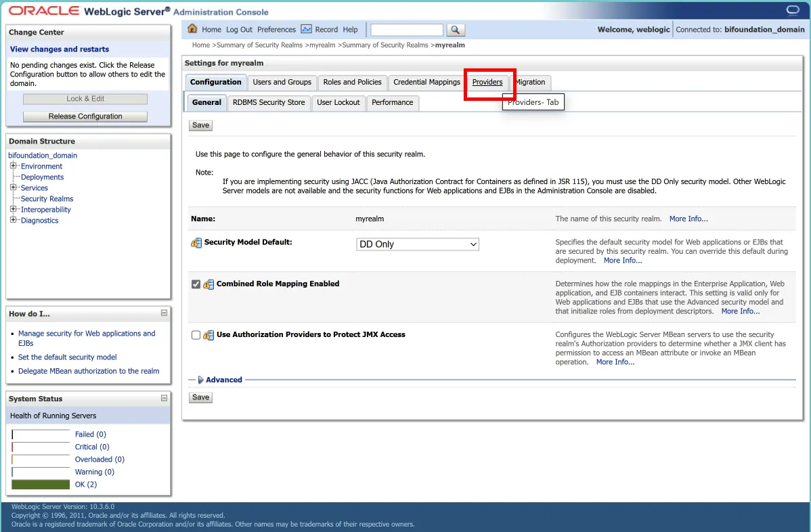The height and width of the screenshot is (532, 811).
Task: Click the Record chart icon
Action: click(x=306, y=29)
